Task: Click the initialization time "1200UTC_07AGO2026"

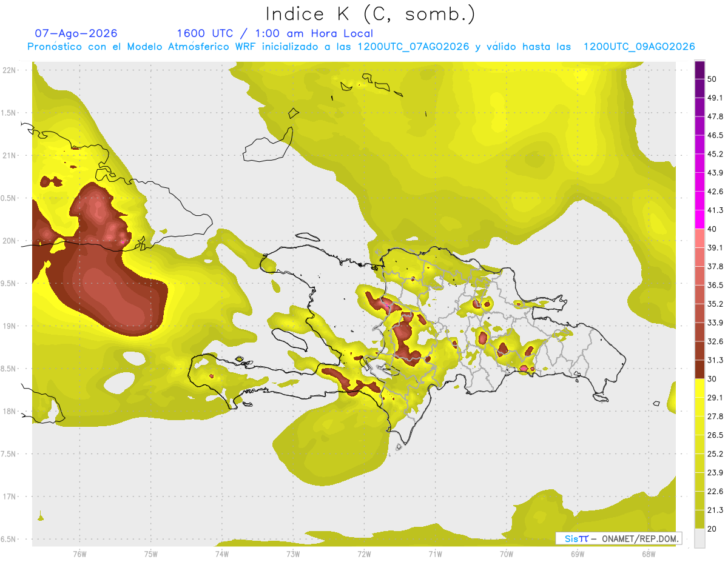Action: pyautogui.click(x=413, y=47)
